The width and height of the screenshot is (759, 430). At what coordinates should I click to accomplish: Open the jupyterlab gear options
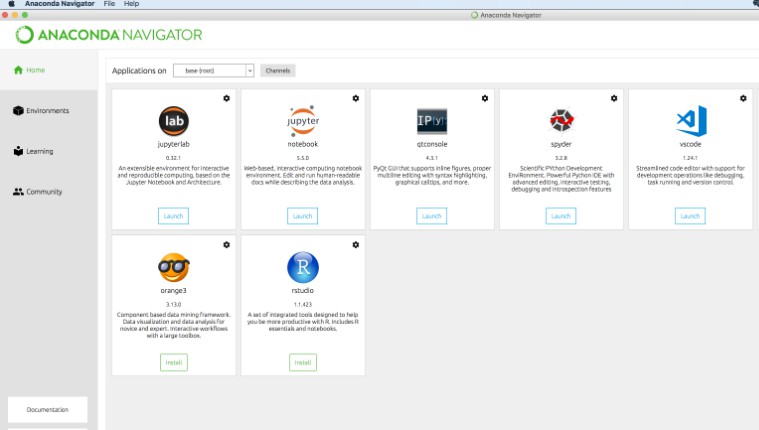click(x=227, y=98)
